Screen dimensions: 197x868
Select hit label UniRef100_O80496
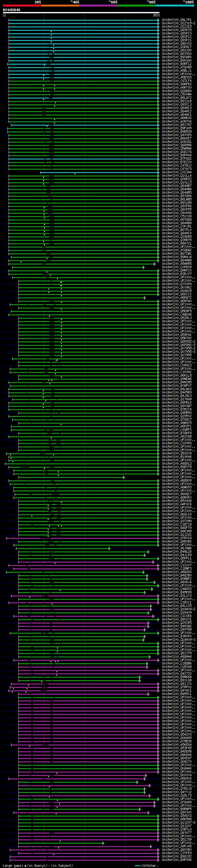click(177, 213)
